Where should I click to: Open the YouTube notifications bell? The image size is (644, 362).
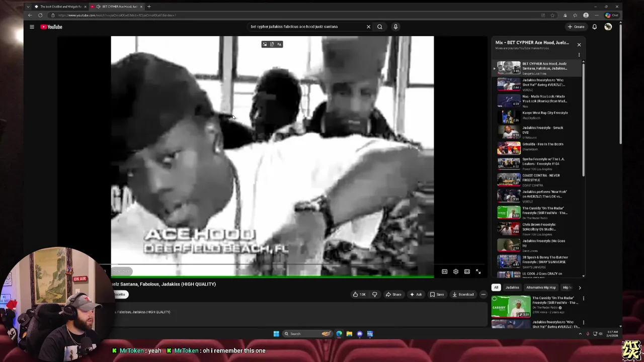click(594, 27)
